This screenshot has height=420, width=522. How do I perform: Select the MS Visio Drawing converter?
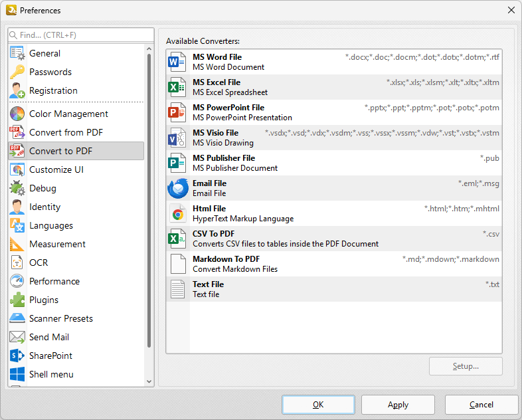coord(334,138)
